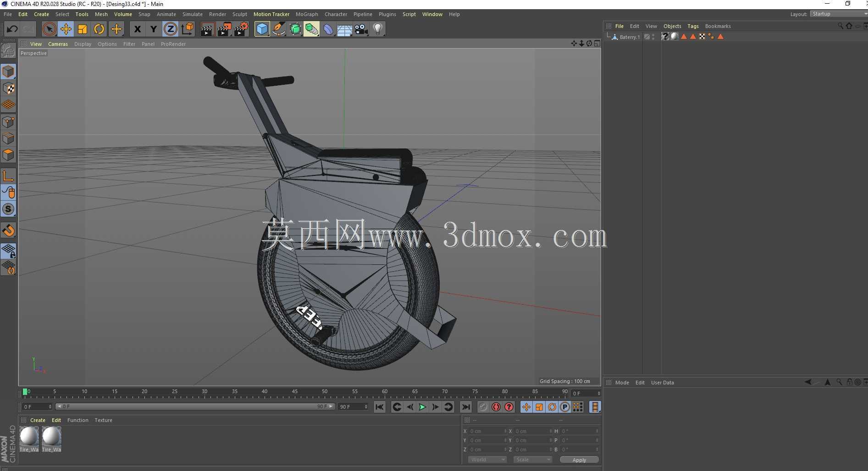868x471 pixels.
Task: Click Make Editable icon in left palette
Action: click(8, 50)
